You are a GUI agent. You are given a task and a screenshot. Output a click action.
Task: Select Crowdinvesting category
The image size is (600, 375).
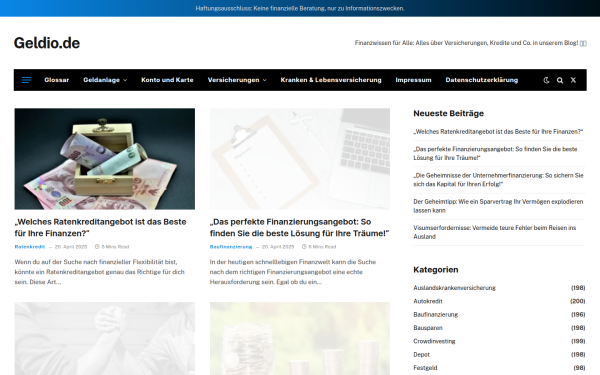pyautogui.click(x=434, y=341)
